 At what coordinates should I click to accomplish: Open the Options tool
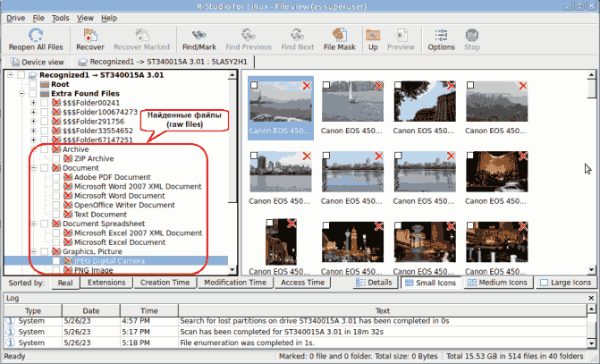tap(441, 35)
